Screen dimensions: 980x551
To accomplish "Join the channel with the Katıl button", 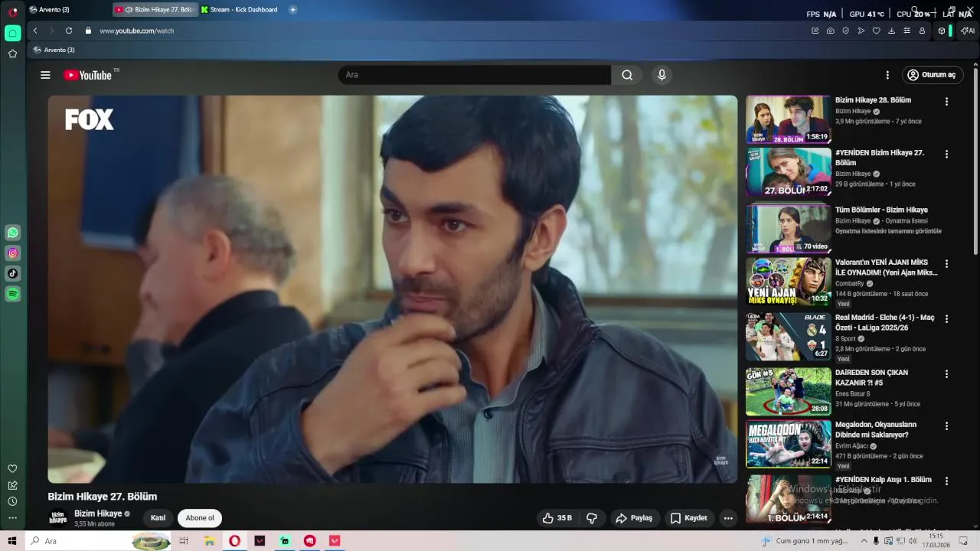I will point(158,518).
